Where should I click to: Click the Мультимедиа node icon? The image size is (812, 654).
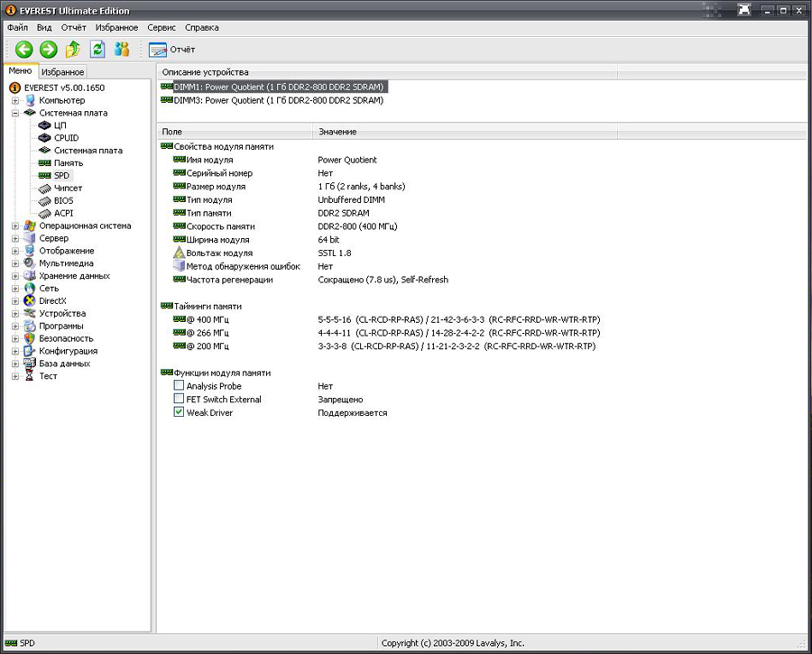30,263
